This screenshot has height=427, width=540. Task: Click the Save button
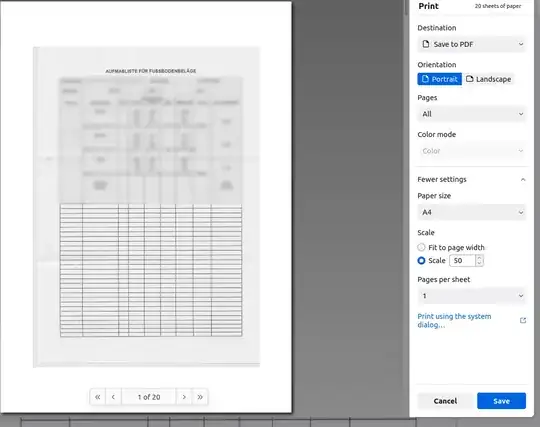coord(501,401)
